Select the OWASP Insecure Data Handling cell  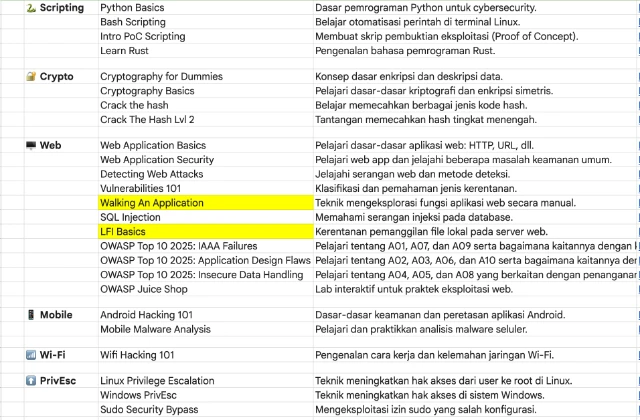tap(206, 274)
